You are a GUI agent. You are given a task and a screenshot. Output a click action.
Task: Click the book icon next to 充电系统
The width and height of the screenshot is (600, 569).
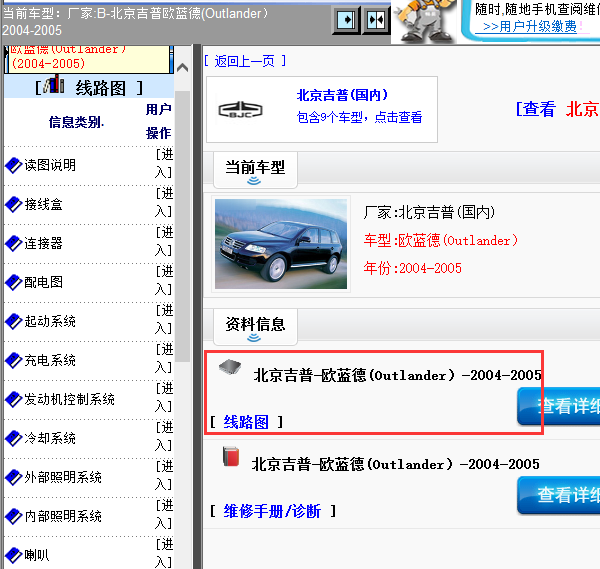[x=14, y=360]
